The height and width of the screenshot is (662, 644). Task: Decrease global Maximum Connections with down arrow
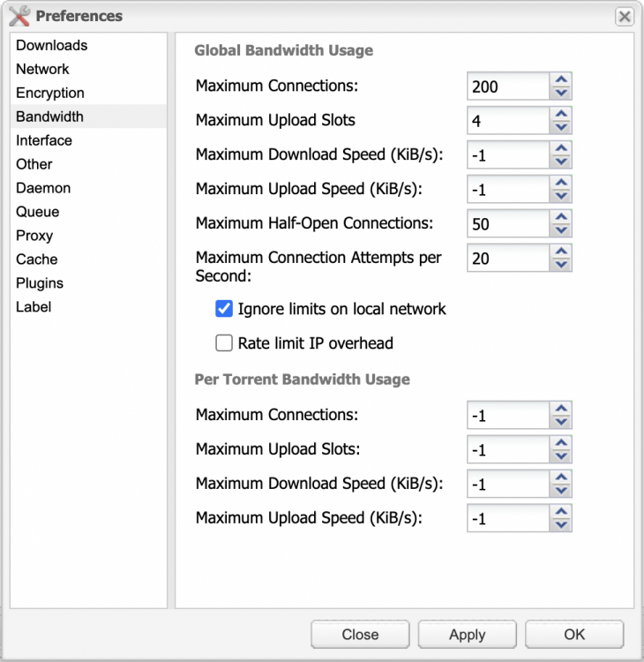pyautogui.click(x=561, y=93)
